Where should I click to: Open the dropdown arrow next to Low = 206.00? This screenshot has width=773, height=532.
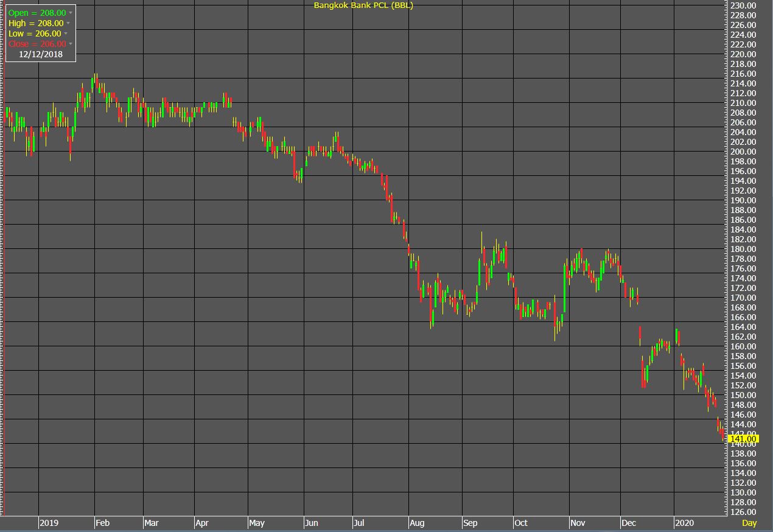pos(66,33)
